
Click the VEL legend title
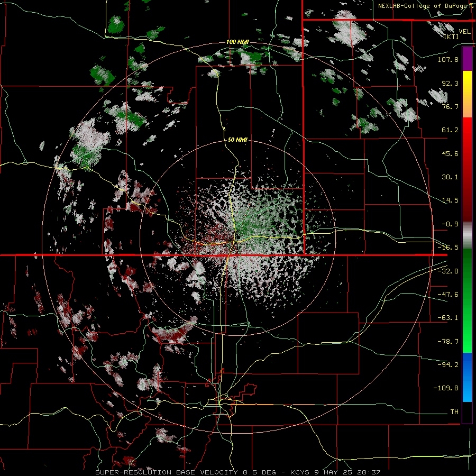pos(464,31)
